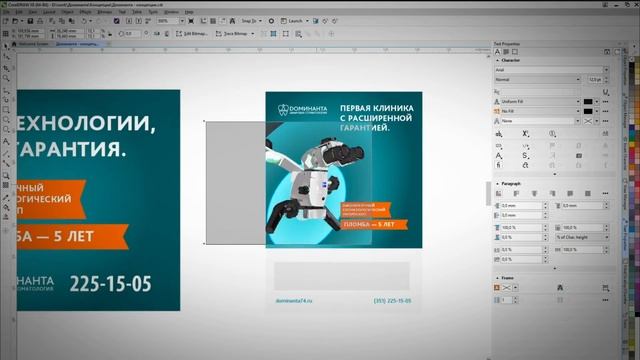Viewport: 640px width, 360px height.
Task: Toggle right paragraph alignment
Action: [552, 193]
